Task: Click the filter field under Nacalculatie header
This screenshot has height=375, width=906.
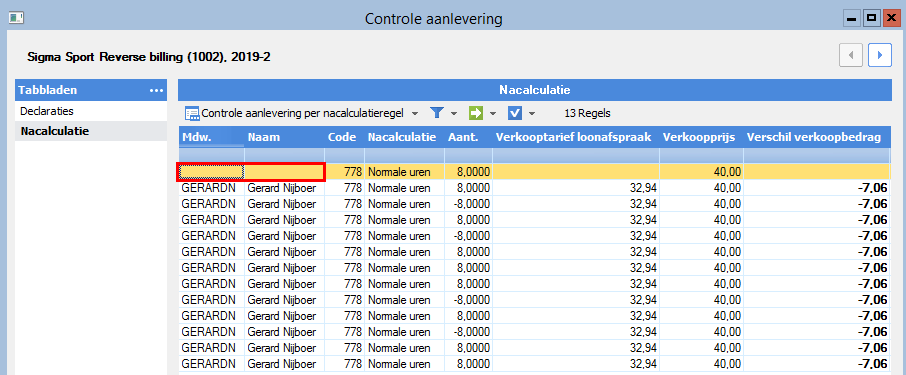Action: [x=404, y=155]
